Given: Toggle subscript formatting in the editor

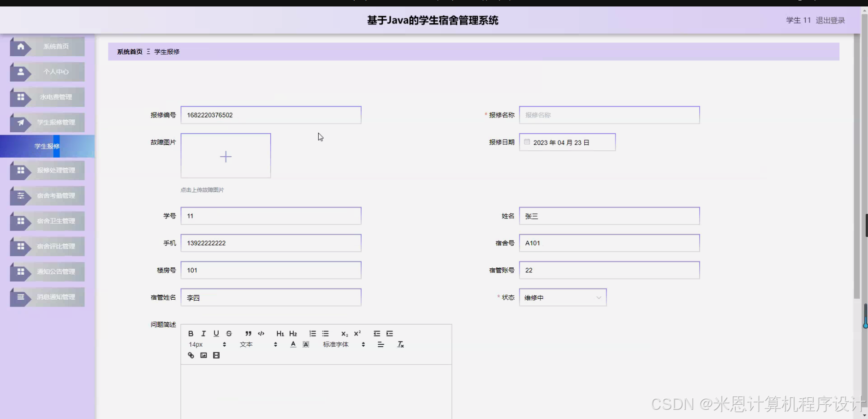Looking at the screenshot, I should (x=345, y=333).
